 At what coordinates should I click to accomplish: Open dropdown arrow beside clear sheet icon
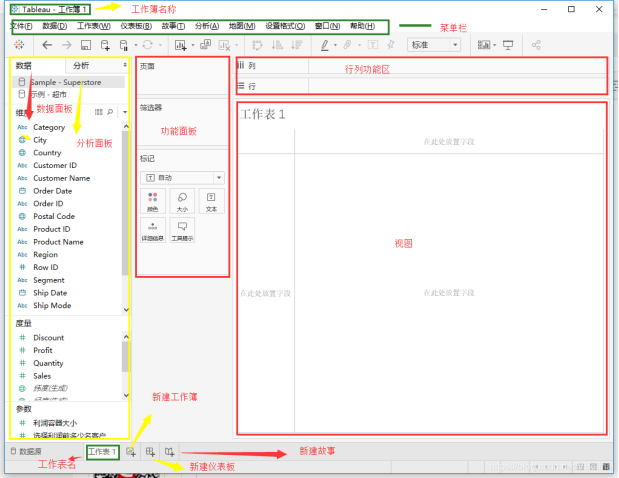pyautogui.click(x=236, y=45)
